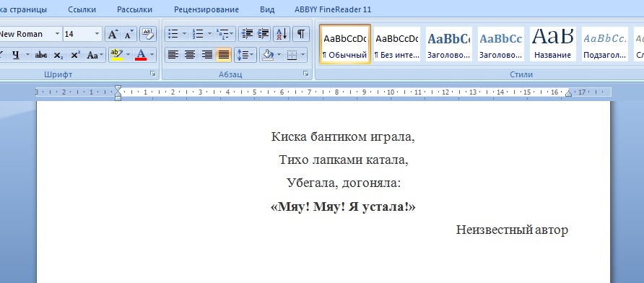Clear formatting with the eraser icon

tap(148, 35)
